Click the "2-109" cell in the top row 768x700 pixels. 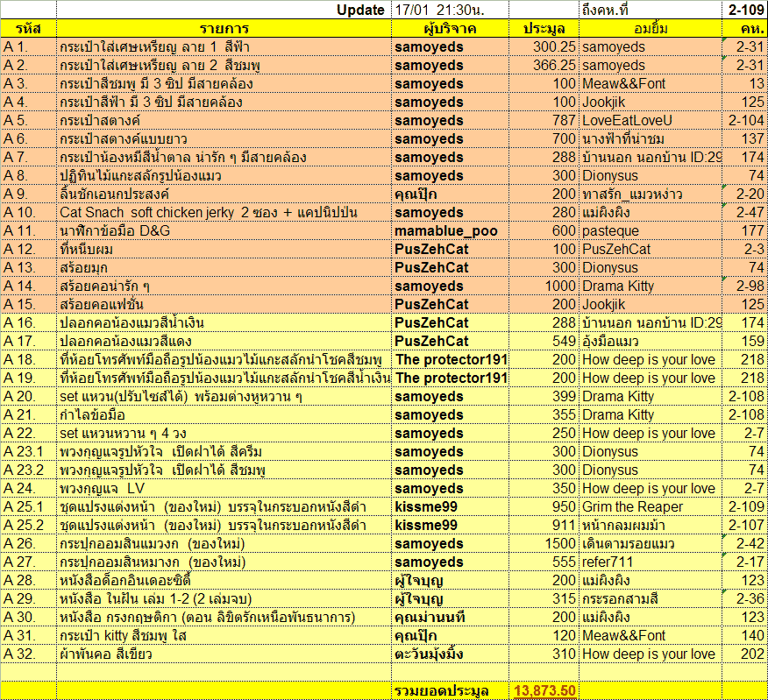[x=744, y=10]
